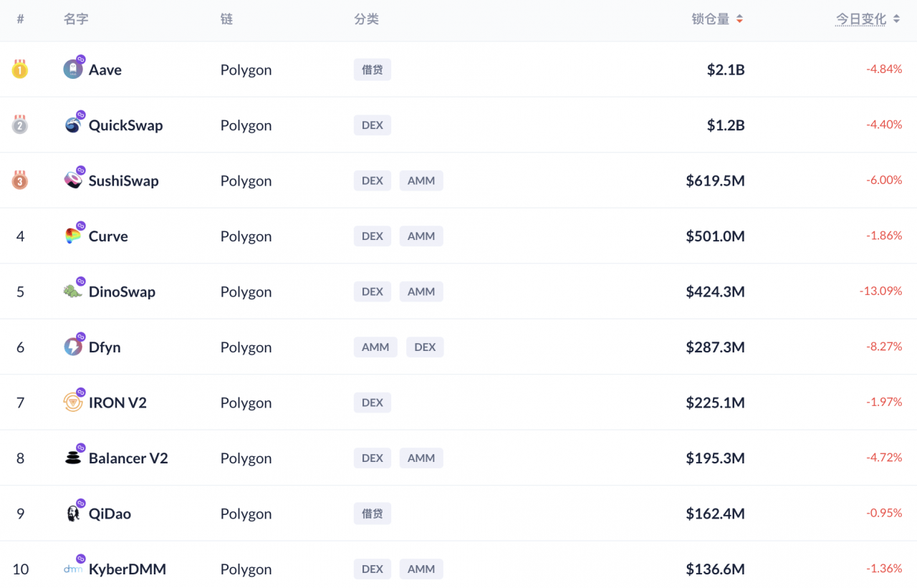This screenshot has height=588, width=917.
Task: Open the KyberDMM protocol link
Action: 128,569
